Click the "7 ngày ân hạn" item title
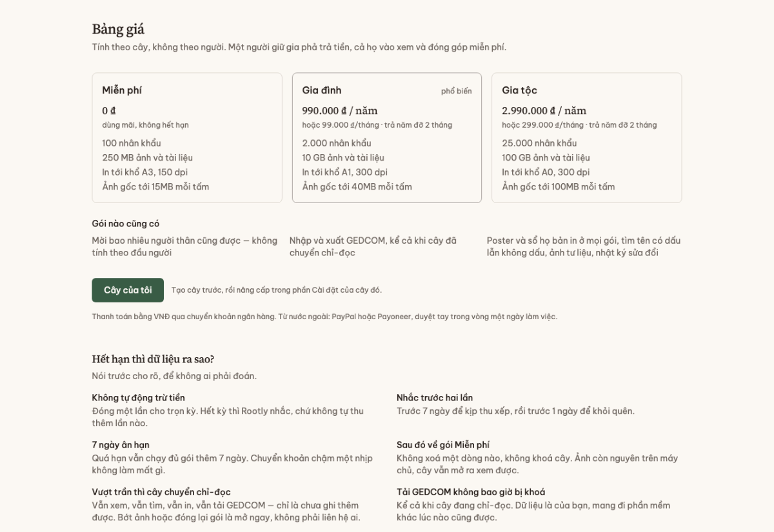The height and width of the screenshot is (532, 774). (121, 445)
